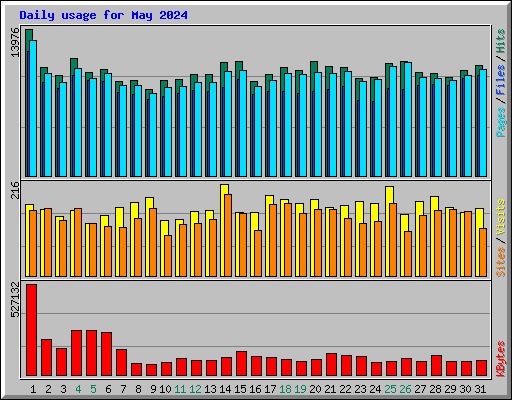
Task: Select day 8 label on the x-axis
Action: pyautogui.click(x=138, y=389)
